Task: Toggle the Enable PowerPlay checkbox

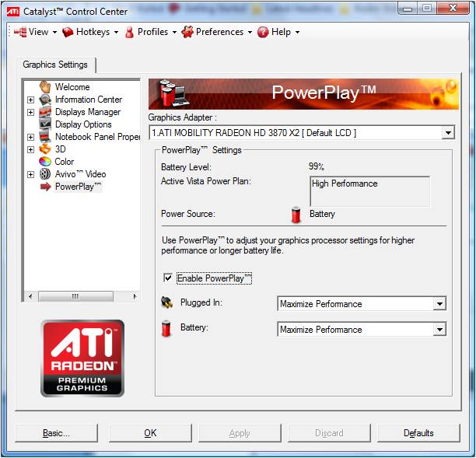Action: click(167, 278)
